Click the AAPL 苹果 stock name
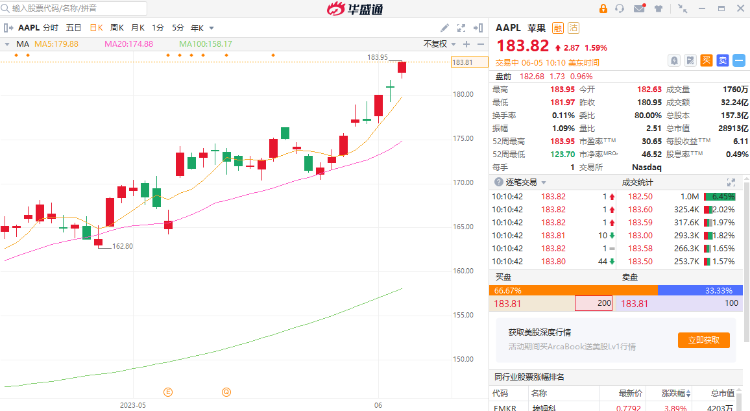 pyautogui.click(x=521, y=28)
